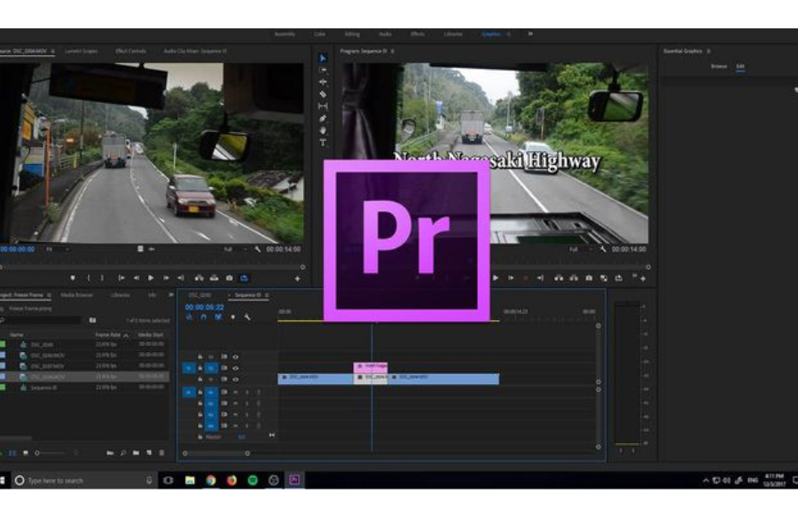Open timeline wrench settings icon
The height and width of the screenshot is (532, 798).
pyautogui.click(x=247, y=317)
